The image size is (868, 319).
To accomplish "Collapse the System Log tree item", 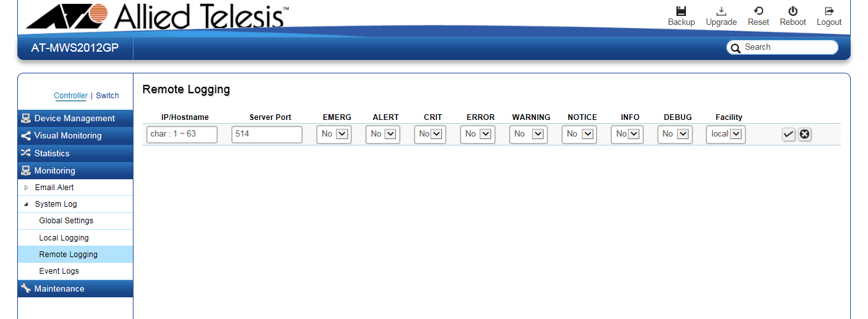I will tap(26, 204).
